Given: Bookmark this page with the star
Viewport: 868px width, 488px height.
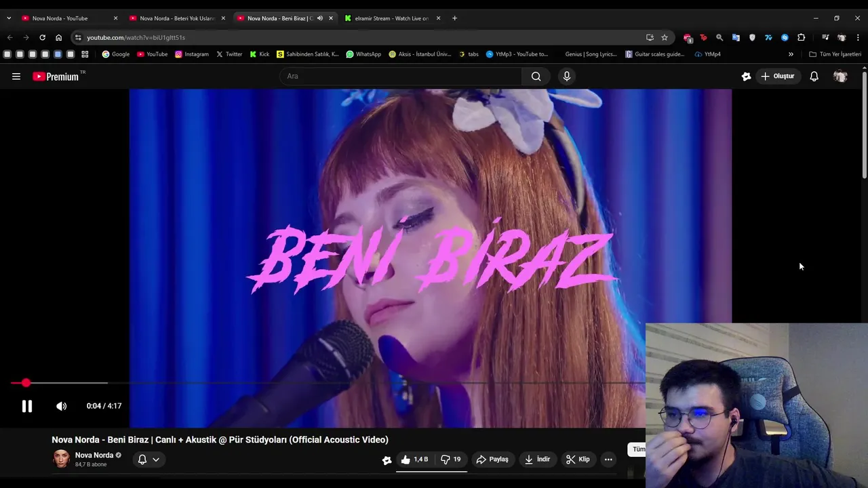Looking at the screenshot, I should click(x=665, y=37).
